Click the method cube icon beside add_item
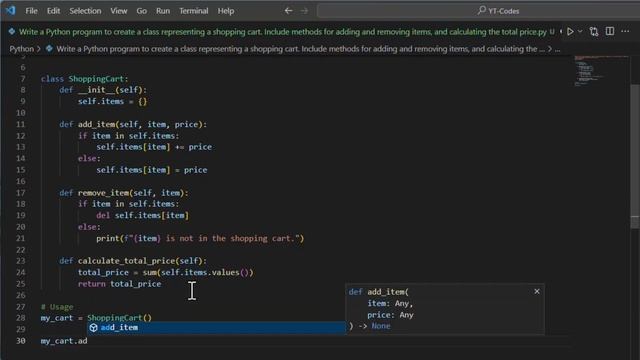The height and width of the screenshot is (360, 640). tap(93, 327)
